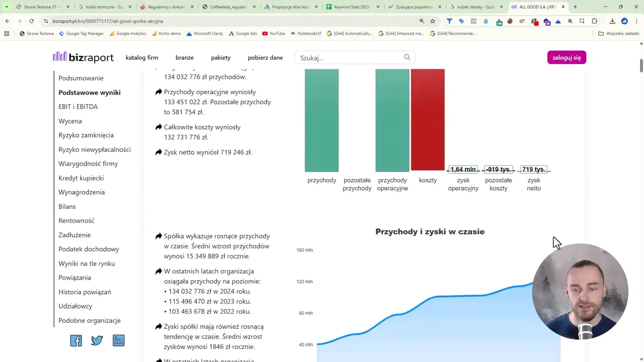Go to Podsumowanie section in sidebar
This screenshot has height=362, width=644.
click(x=81, y=78)
